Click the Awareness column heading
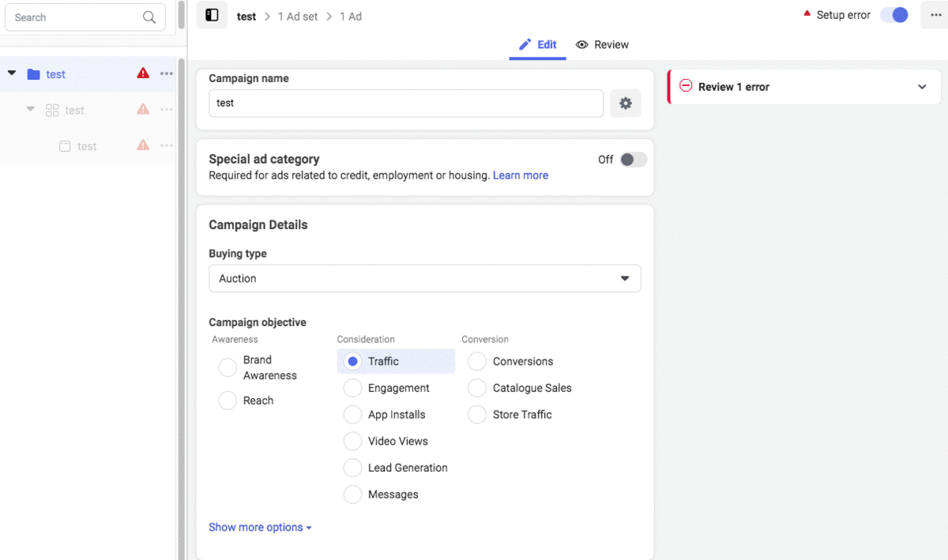Image resolution: width=948 pixels, height=560 pixels. click(x=235, y=340)
